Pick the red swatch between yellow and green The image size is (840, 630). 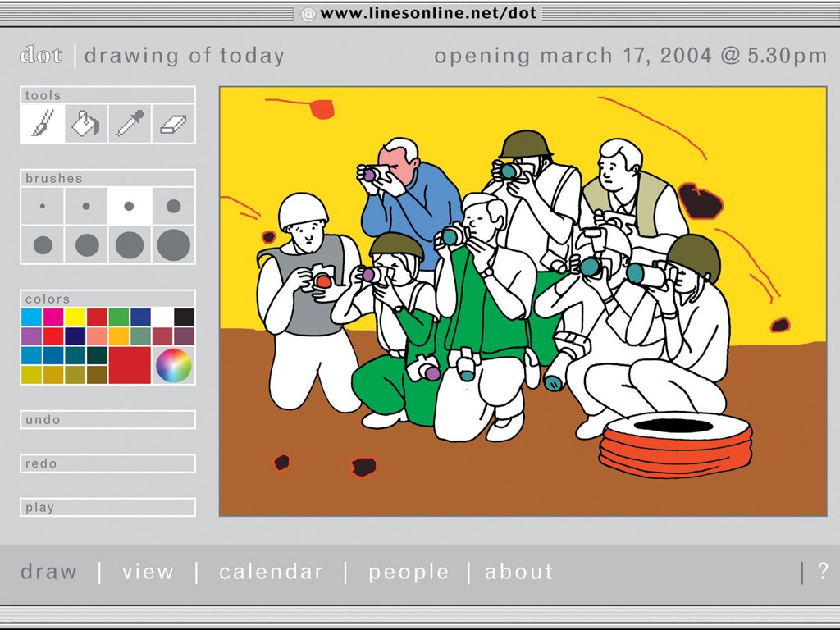click(97, 317)
